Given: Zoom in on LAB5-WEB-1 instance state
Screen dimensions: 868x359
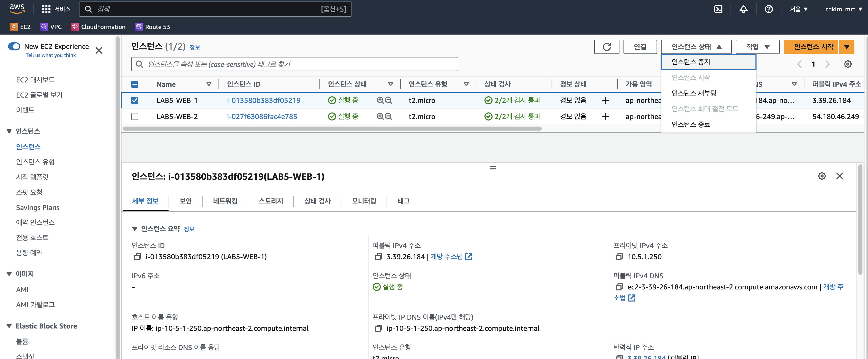Looking at the screenshot, I should (380, 100).
